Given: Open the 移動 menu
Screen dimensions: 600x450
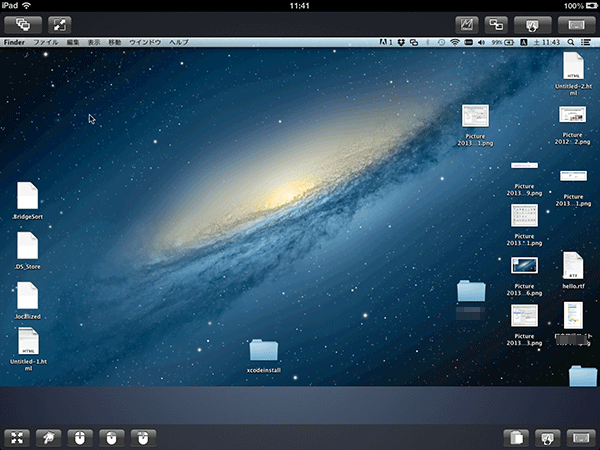Looking at the screenshot, I should (x=114, y=42).
